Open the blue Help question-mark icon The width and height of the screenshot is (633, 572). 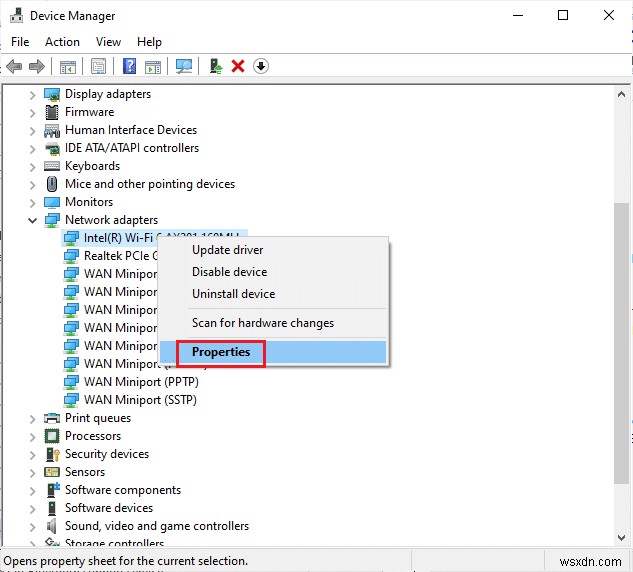(x=129, y=66)
